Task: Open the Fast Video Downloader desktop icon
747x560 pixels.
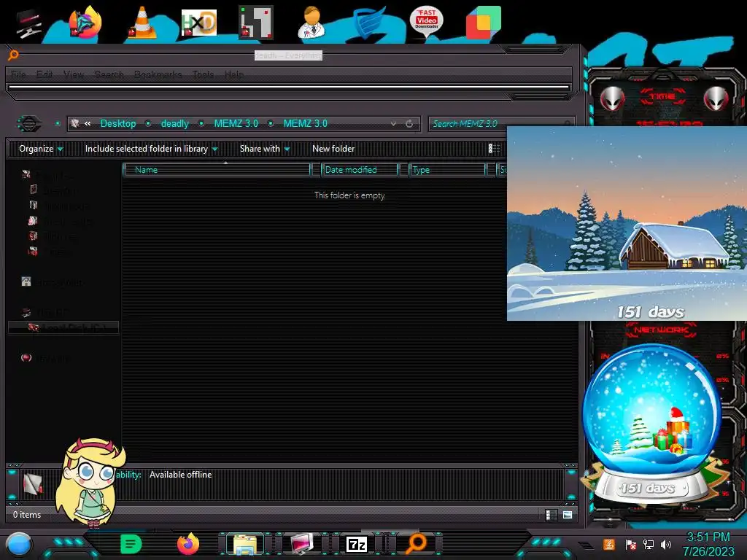Action: [426, 21]
